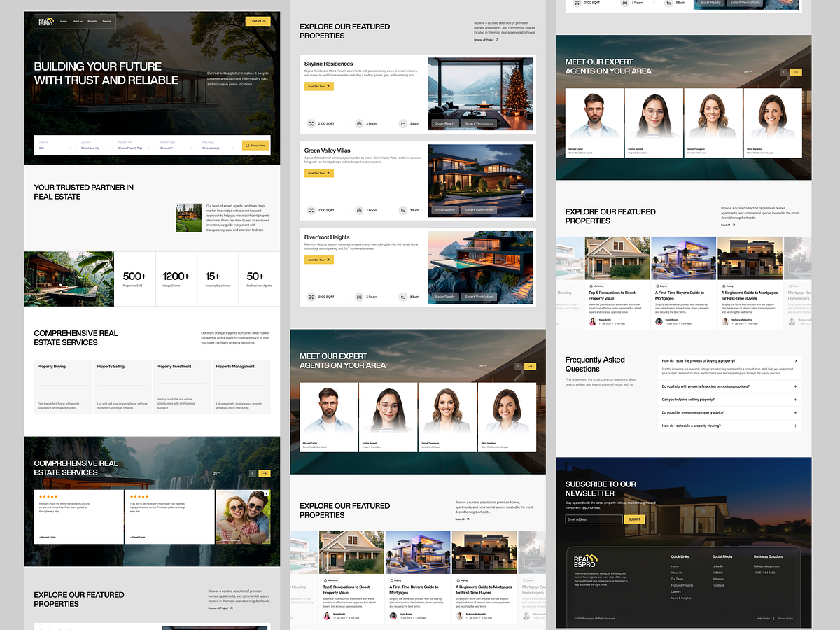Image resolution: width=840 pixels, height=630 pixels.
Task: Click the Help Center footer link
Action: [763, 618]
